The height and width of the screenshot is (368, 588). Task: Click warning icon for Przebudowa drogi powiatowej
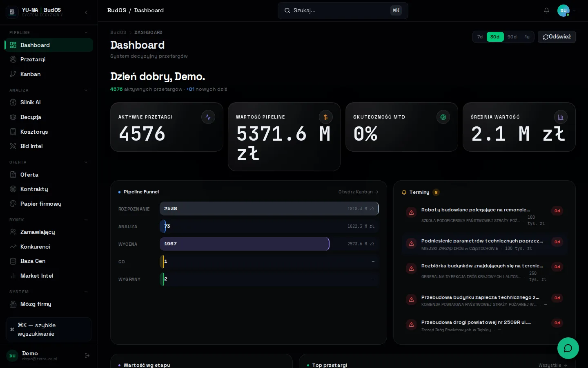point(411,325)
